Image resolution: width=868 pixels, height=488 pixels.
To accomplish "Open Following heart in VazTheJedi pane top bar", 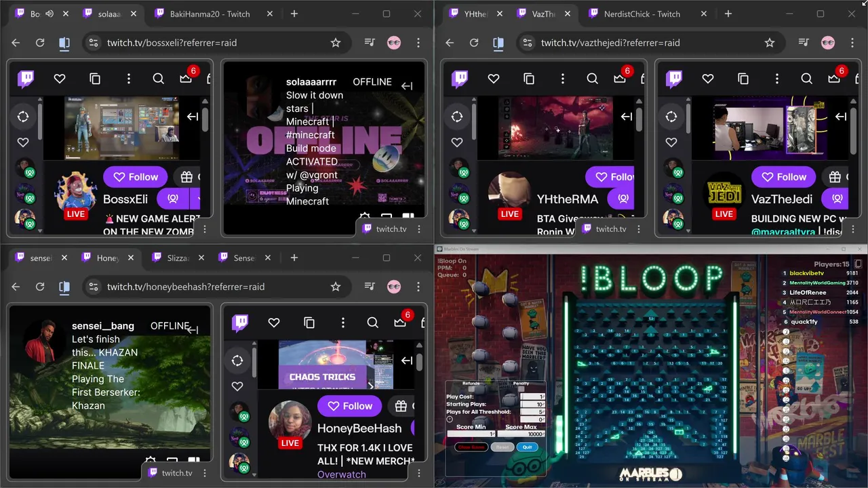I will click(708, 79).
